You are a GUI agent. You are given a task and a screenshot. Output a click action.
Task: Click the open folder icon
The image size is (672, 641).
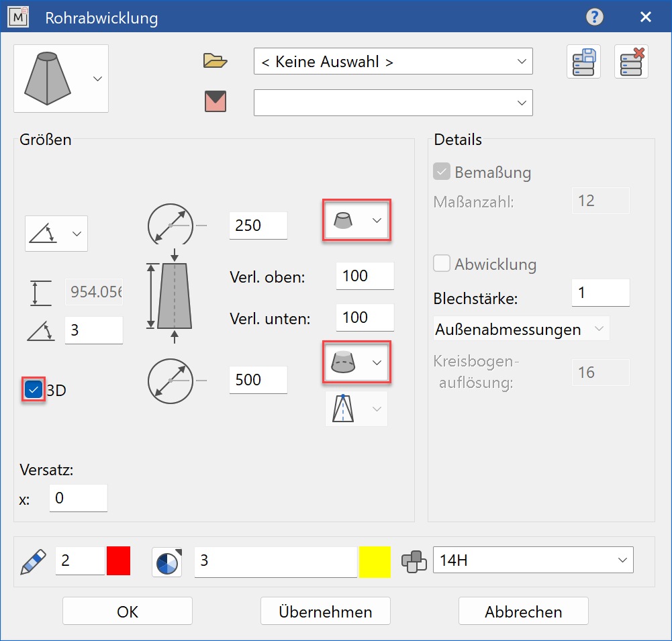click(x=215, y=61)
